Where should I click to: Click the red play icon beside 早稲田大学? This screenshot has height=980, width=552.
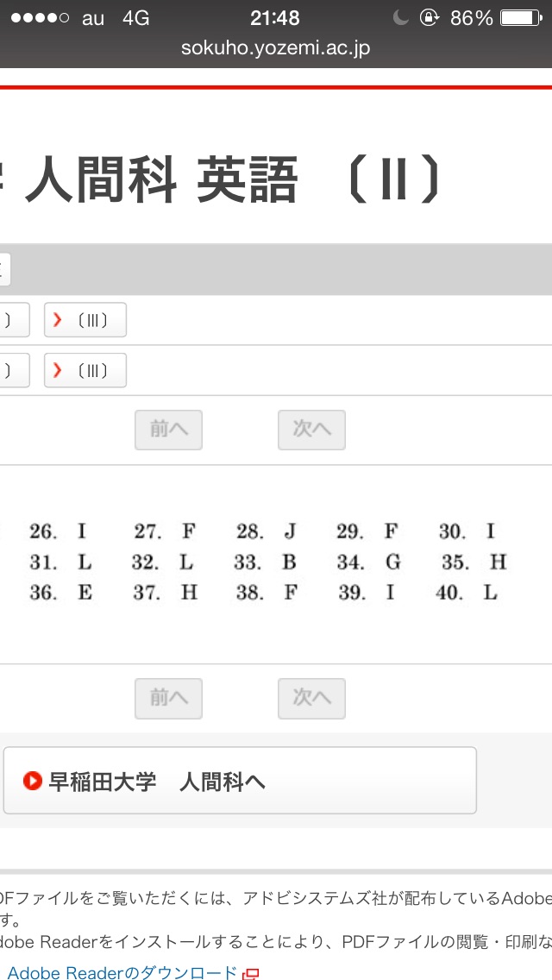[33, 782]
